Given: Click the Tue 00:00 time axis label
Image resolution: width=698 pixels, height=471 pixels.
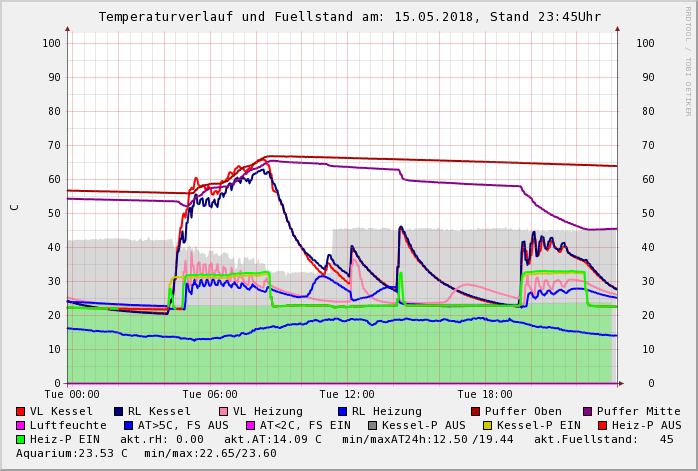Looking at the screenshot, I should pos(72,394).
